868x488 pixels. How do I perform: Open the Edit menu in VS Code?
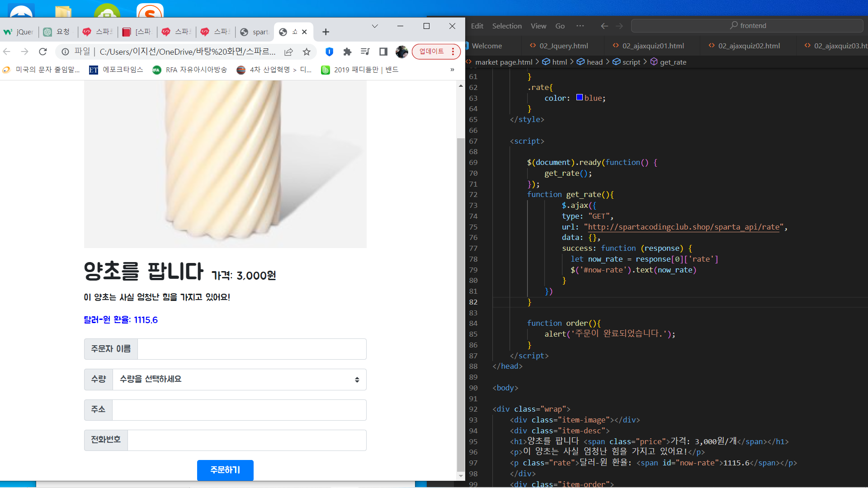(x=477, y=26)
